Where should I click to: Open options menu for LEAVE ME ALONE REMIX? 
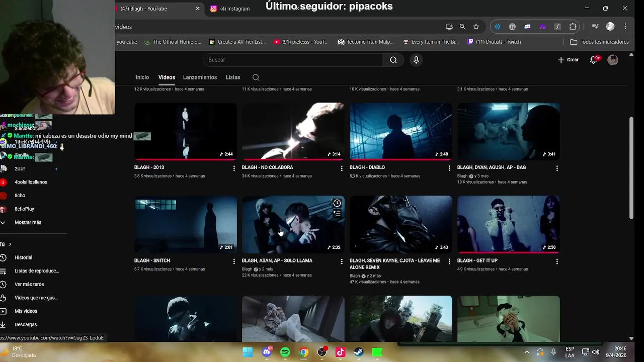coord(449,261)
